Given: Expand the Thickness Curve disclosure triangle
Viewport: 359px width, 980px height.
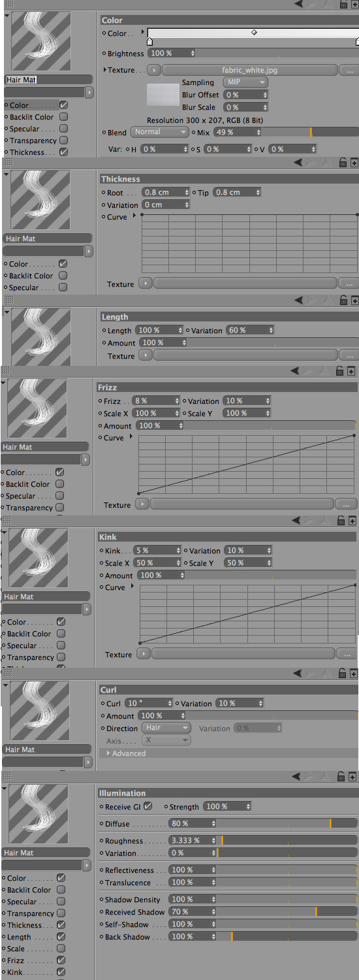Looking at the screenshot, I should (134, 215).
